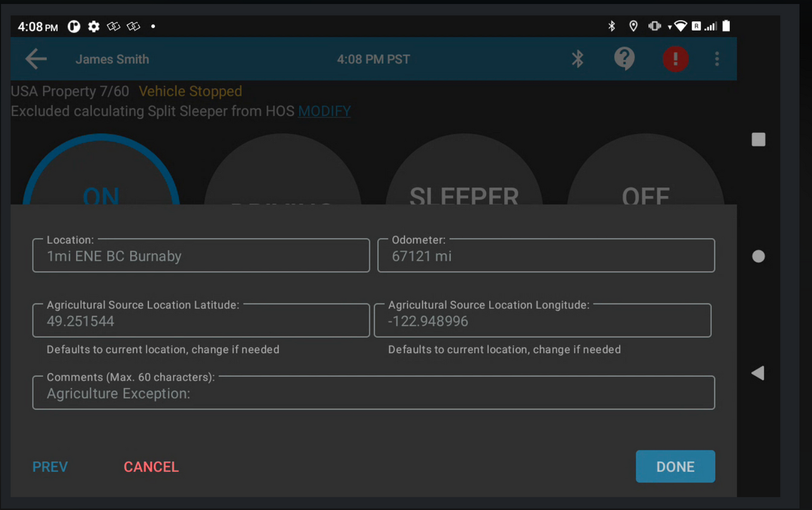
Task: Select the OFF duty status circle
Action: (x=645, y=181)
